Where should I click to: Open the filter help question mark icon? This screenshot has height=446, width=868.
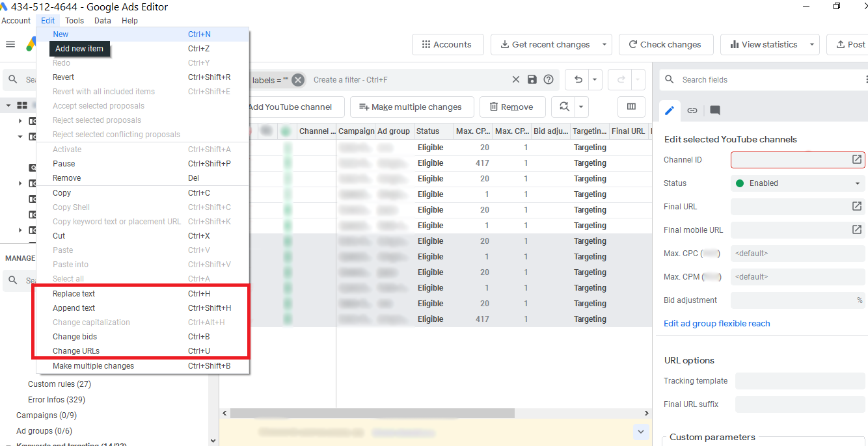point(549,79)
